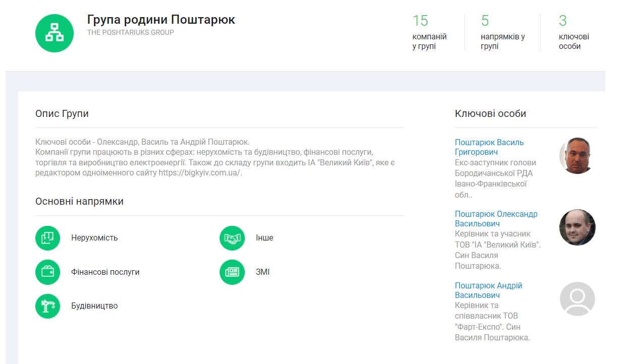Viewport: 630px width, 364px height.
Task: Click the 3 ключові особи counter
Action: pos(573,32)
